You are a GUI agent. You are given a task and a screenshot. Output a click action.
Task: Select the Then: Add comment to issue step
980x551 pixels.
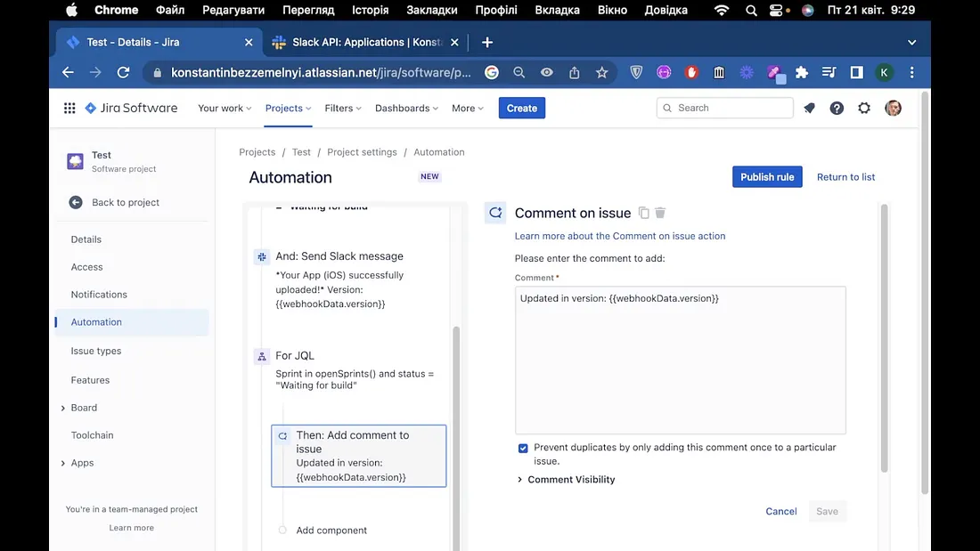click(x=359, y=456)
